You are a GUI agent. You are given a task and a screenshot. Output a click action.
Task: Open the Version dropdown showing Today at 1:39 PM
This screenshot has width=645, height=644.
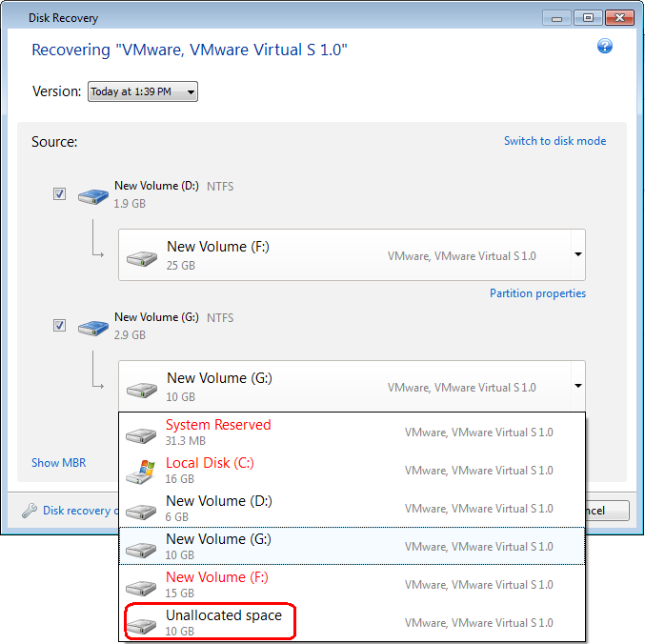142,91
